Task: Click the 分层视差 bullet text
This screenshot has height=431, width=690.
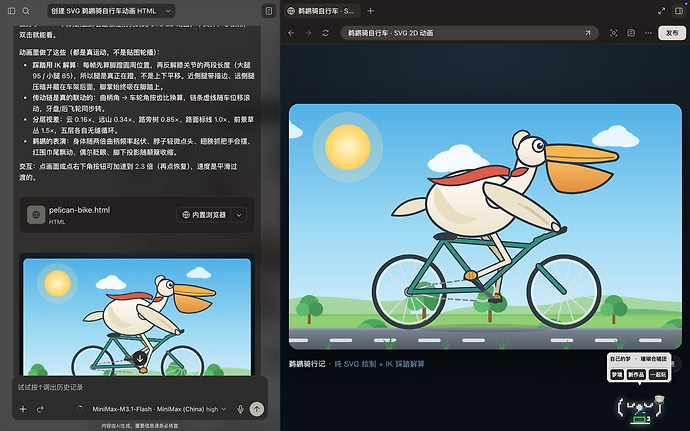Action: (143, 125)
